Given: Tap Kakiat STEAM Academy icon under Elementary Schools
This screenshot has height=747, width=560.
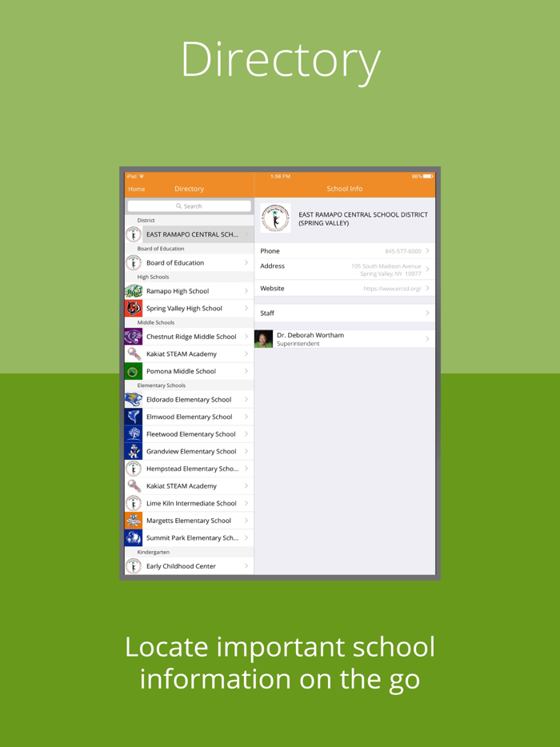Looking at the screenshot, I should (134, 486).
